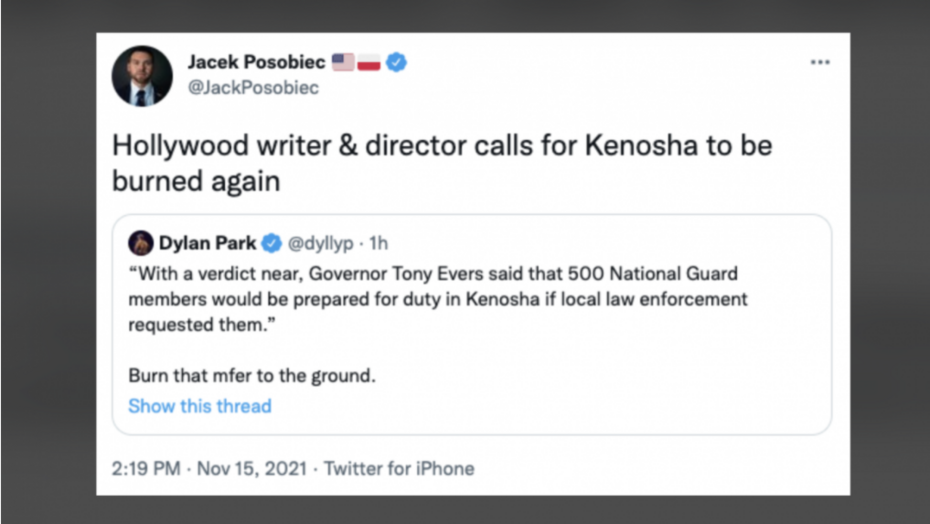Viewport: 930px width, 524px height.
Task: Open the Show this thread link
Action: pyautogui.click(x=200, y=406)
